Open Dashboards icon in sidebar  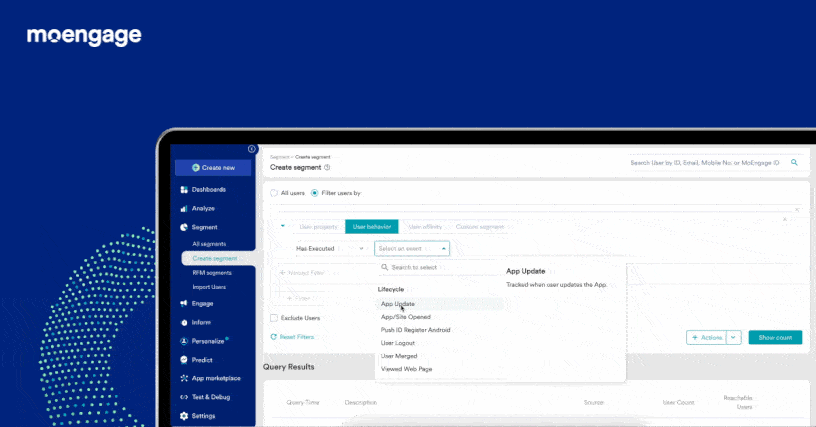(184, 190)
